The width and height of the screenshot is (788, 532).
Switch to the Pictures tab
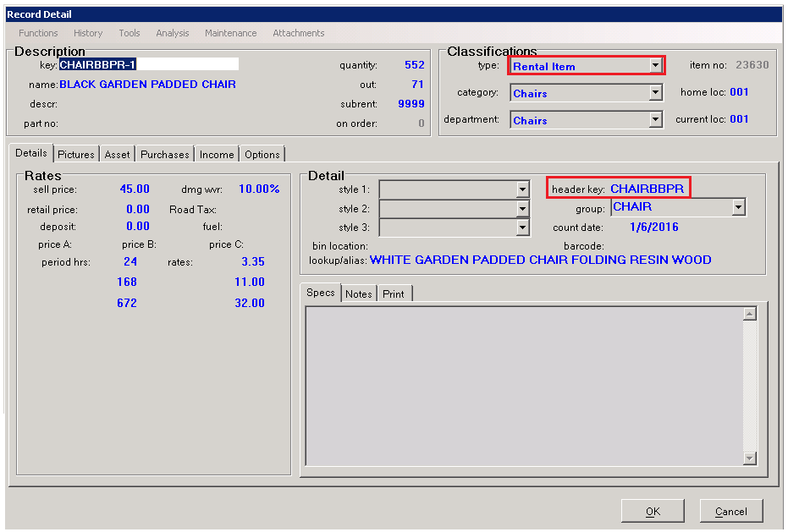76,155
